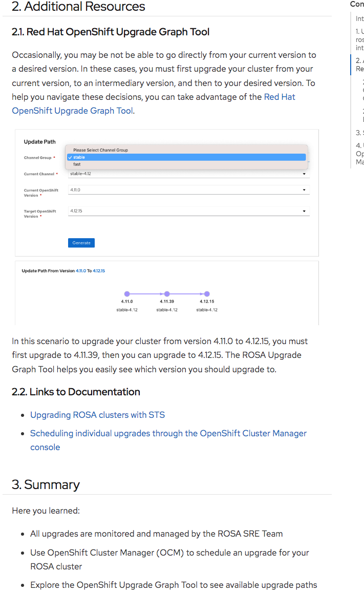Image resolution: width=364 pixels, height=614 pixels.
Task: Click the 4.11.39 node in update graph
Action: [x=167, y=294]
